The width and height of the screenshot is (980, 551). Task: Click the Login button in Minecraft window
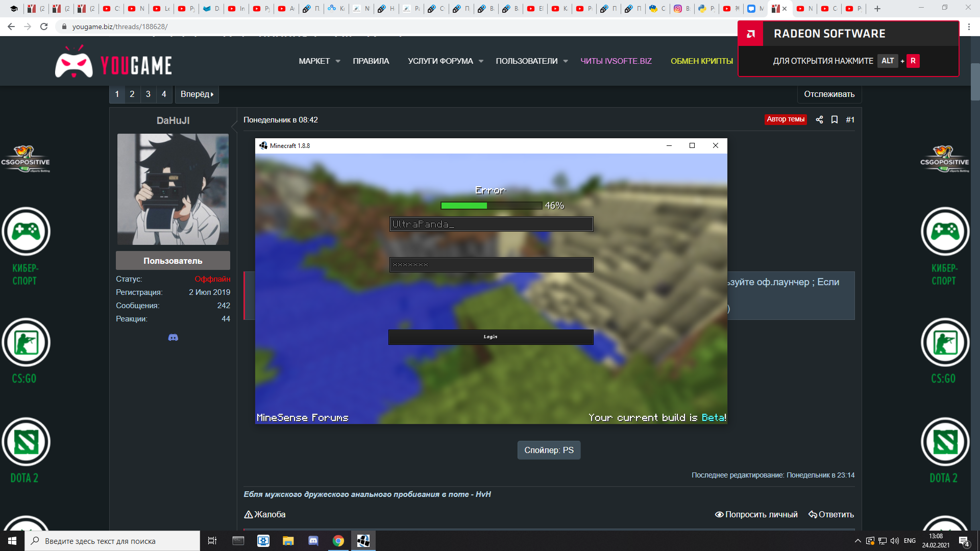point(491,337)
